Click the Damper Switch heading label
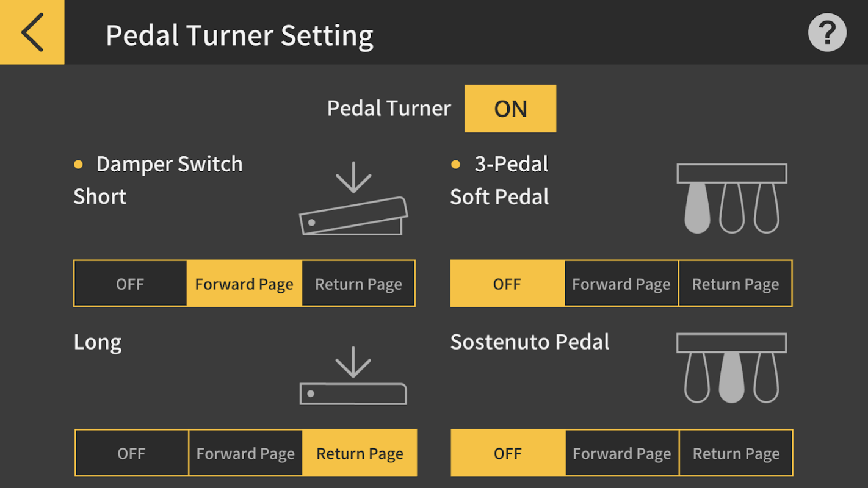The width and height of the screenshot is (868, 488). pos(169,164)
